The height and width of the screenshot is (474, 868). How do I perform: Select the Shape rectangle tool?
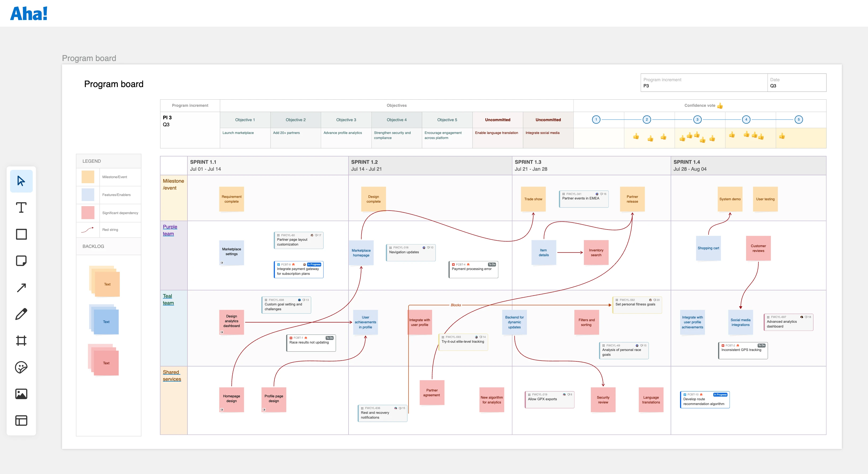21,234
